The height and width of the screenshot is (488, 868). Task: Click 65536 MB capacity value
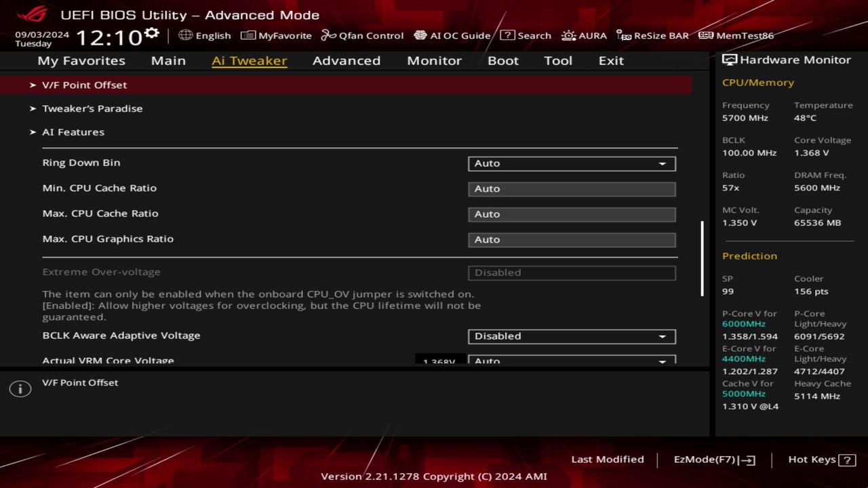tap(818, 223)
